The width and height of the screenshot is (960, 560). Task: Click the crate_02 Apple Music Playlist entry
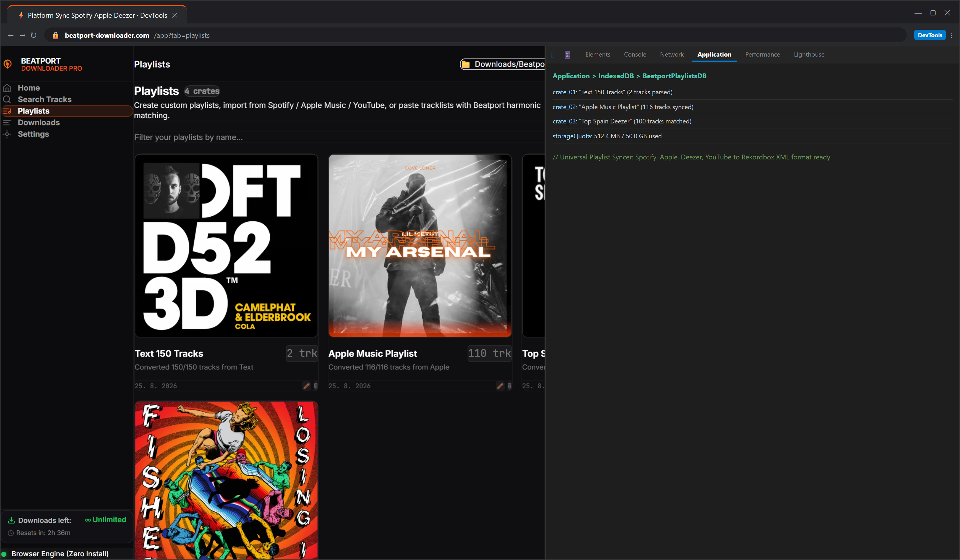pos(752,107)
